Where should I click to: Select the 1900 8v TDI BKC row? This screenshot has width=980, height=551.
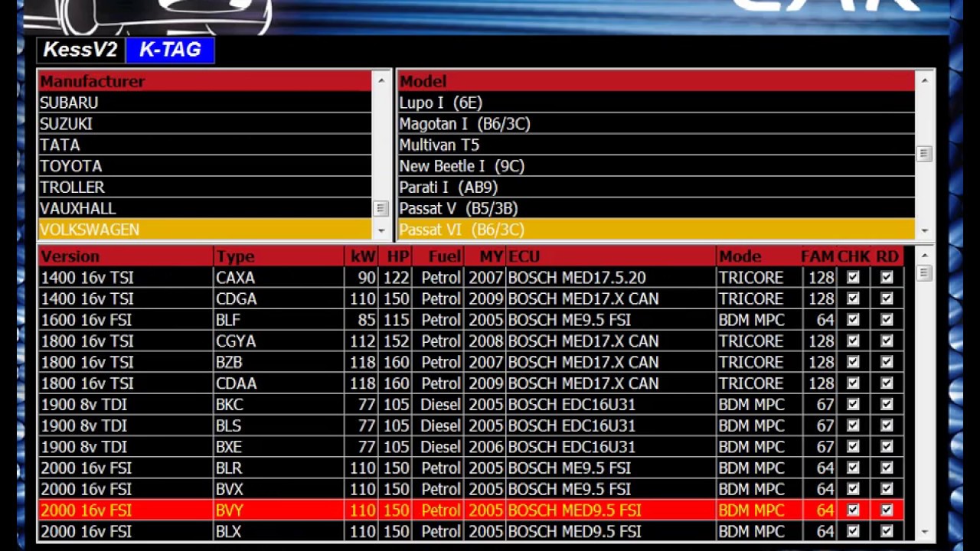[471, 405]
